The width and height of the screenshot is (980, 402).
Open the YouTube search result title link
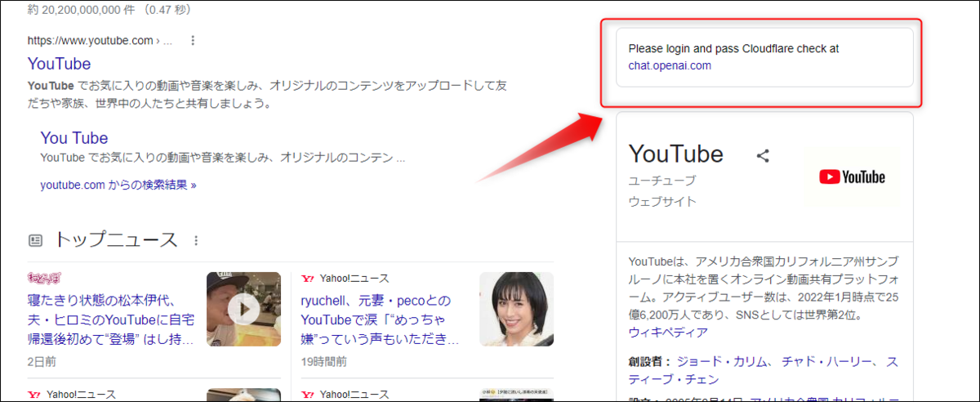pos(59,64)
